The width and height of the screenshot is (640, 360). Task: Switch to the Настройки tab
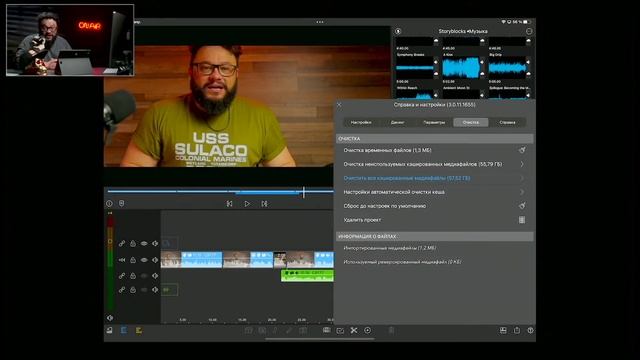[361, 122]
